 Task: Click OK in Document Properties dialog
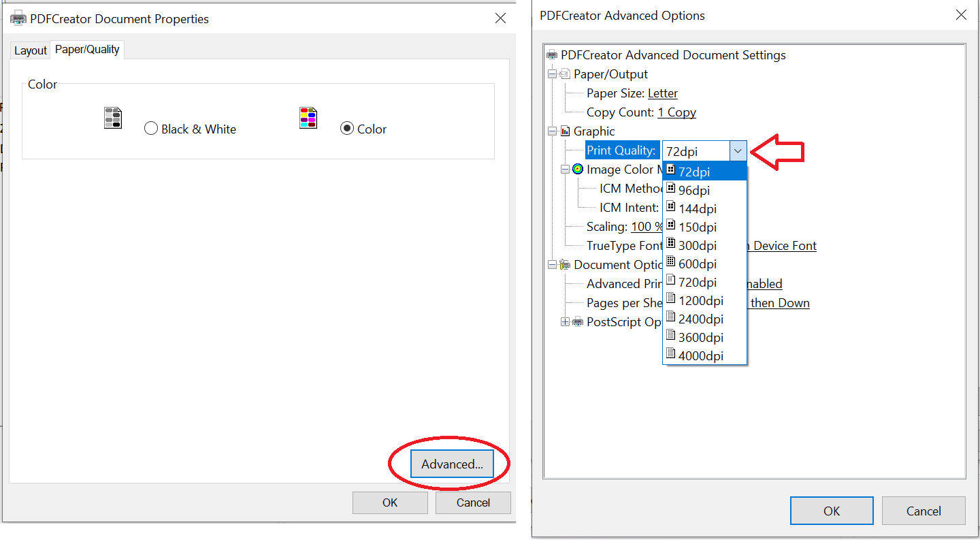[x=390, y=503]
